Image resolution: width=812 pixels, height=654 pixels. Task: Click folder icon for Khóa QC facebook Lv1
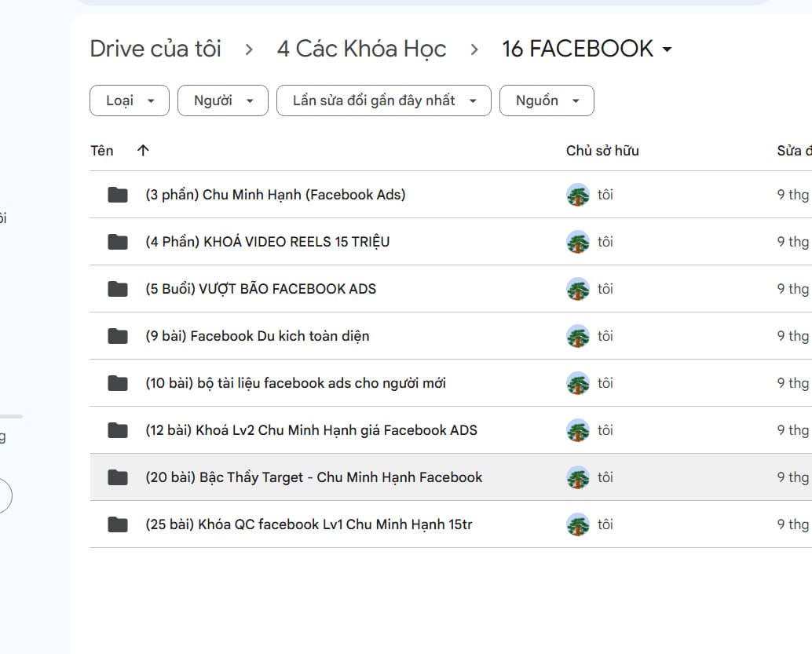click(118, 524)
